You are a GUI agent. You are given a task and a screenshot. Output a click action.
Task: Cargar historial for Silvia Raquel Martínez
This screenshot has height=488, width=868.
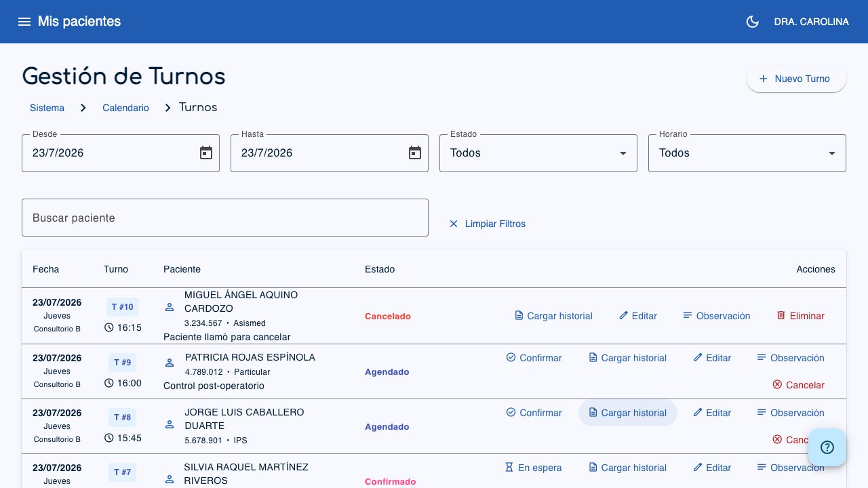pyautogui.click(x=627, y=468)
